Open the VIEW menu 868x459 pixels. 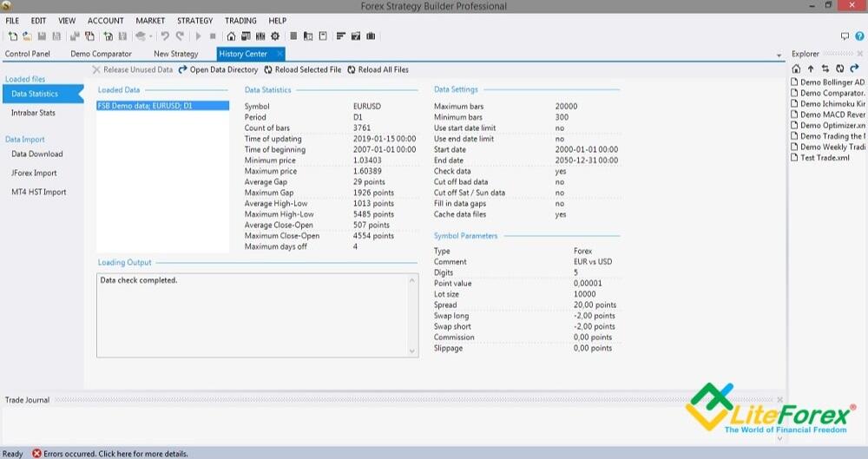point(67,21)
